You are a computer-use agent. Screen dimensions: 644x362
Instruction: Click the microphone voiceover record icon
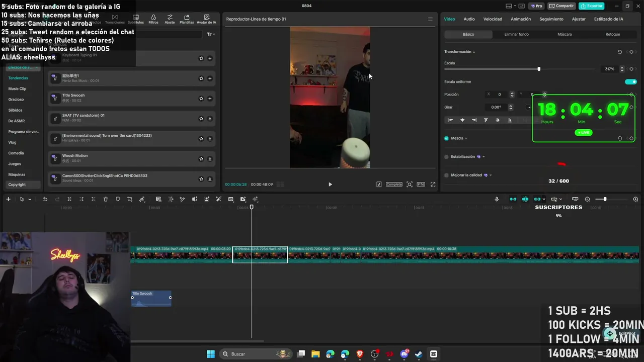(x=497, y=199)
